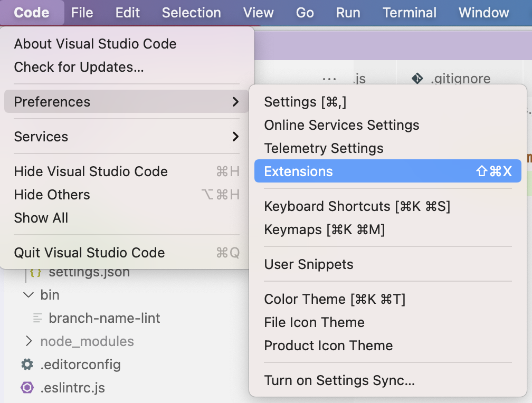Image resolution: width=532 pixels, height=403 pixels.
Task: Click the .editorconfig gear icon
Action: 27,364
